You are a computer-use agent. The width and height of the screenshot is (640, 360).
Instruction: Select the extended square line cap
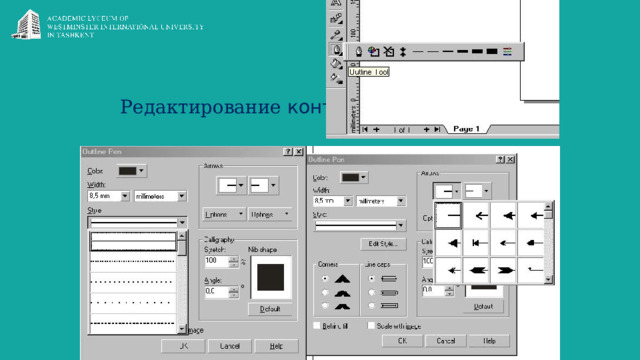click(371, 306)
